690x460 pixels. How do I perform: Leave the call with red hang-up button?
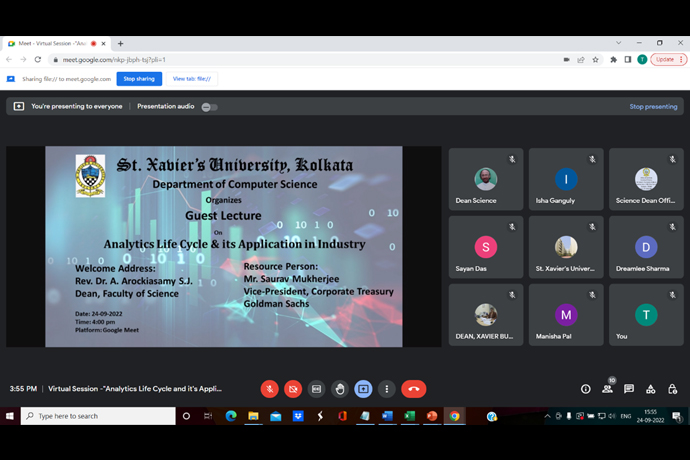(x=414, y=389)
